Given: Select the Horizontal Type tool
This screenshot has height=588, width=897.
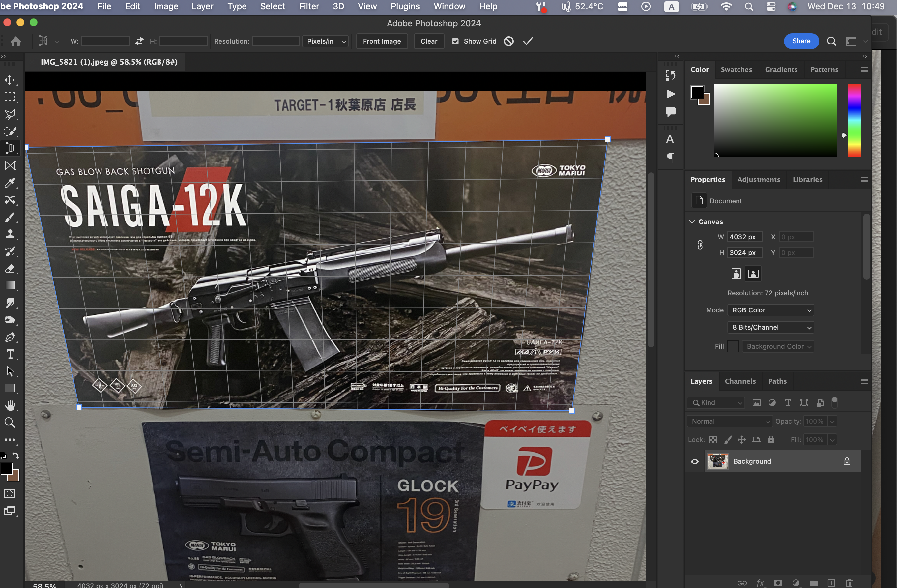Looking at the screenshot, I should 10,354.
